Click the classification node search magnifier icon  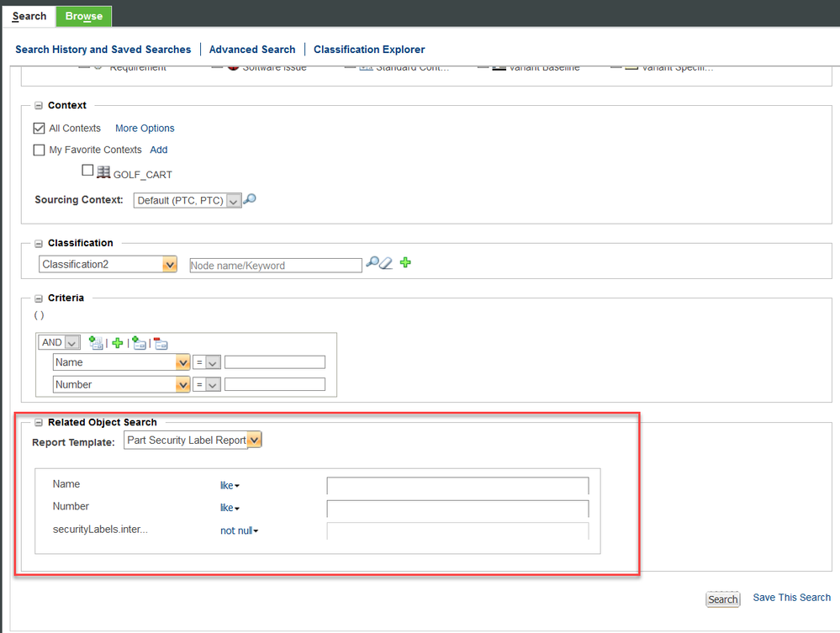pyautogui.click(x=372, y=263)
